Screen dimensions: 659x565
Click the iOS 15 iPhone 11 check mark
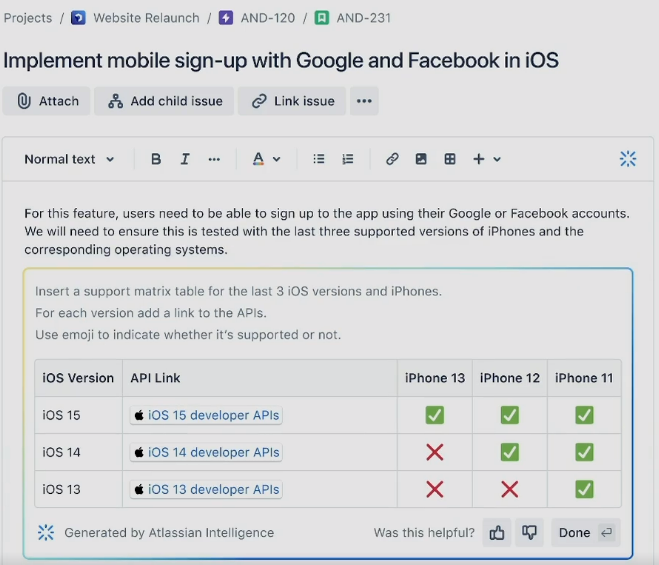point(584,415)
